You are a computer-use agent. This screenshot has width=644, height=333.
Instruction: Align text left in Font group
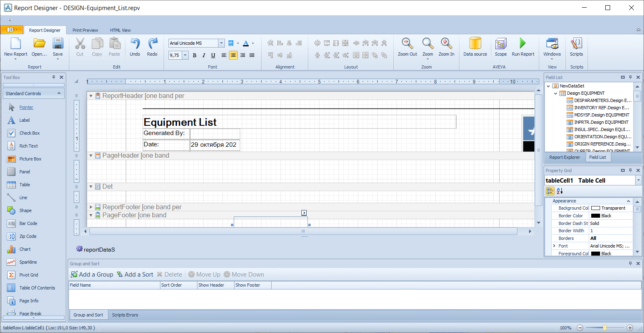pyautogui.click(x=224, y=55)
